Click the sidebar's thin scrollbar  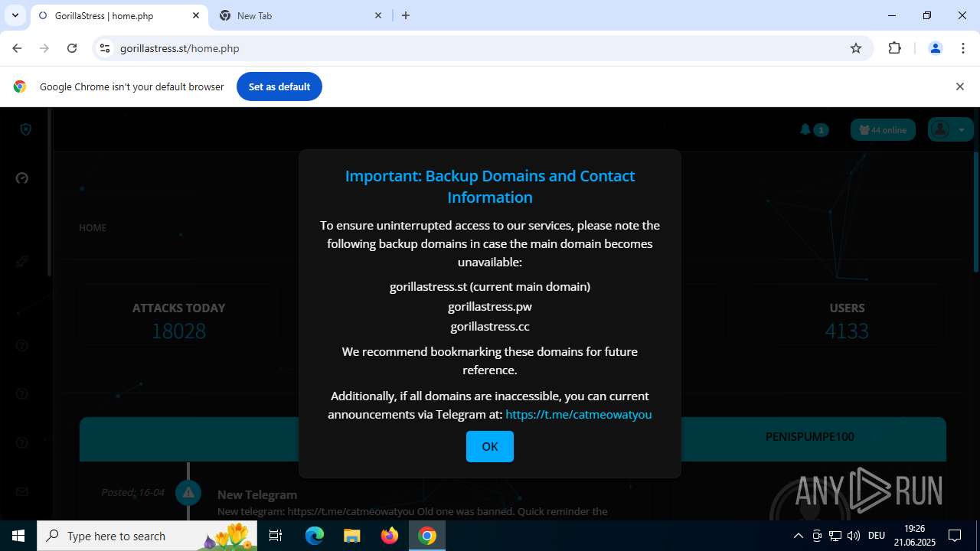pyautogui.click(x=50, y=191)
